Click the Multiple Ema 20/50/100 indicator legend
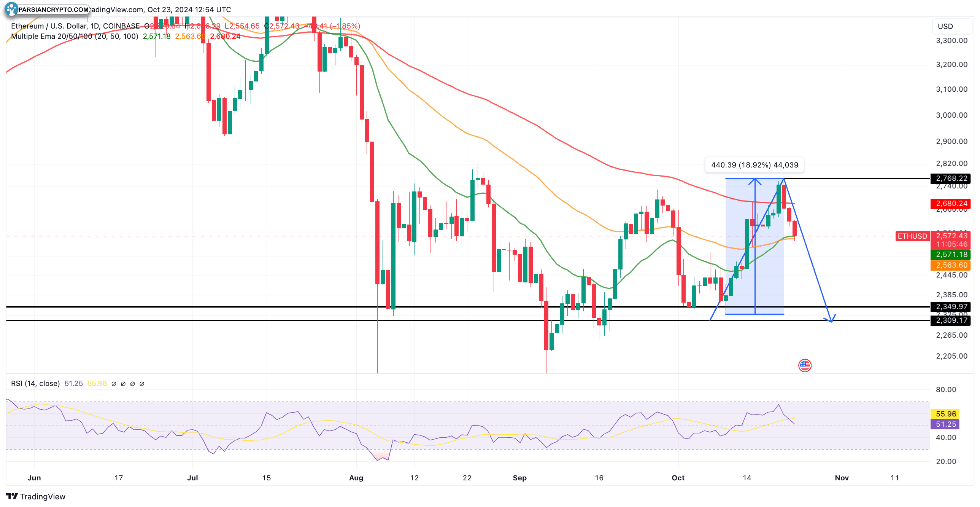 coord(75,36)
